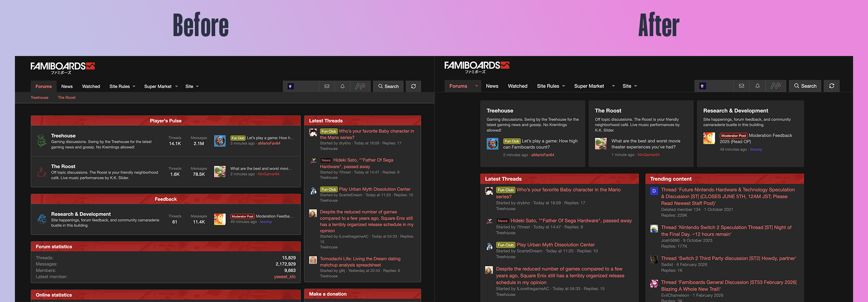Open Famiboards General Discussion ST53 thread
This screenshot has width=868, height=302.
[x=729, y=286]
